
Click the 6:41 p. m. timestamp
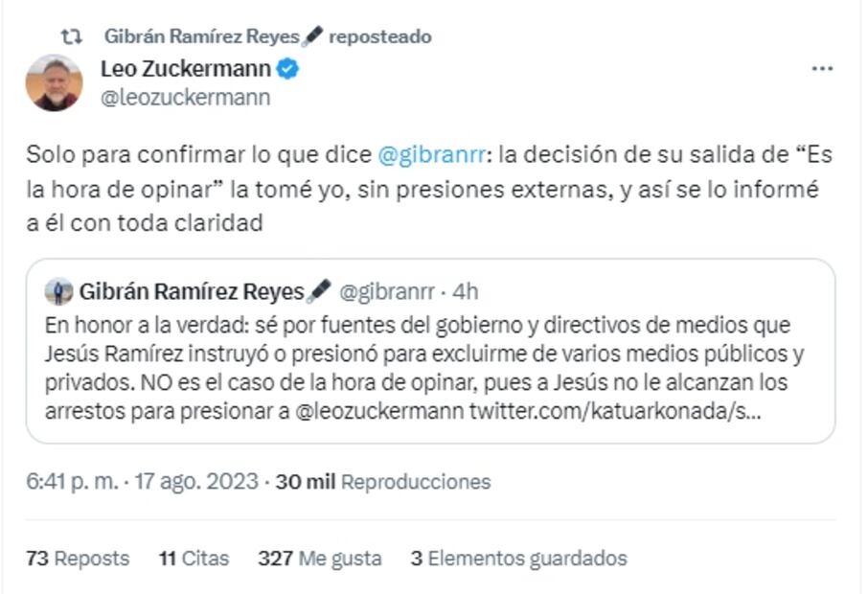click(73, 482)
